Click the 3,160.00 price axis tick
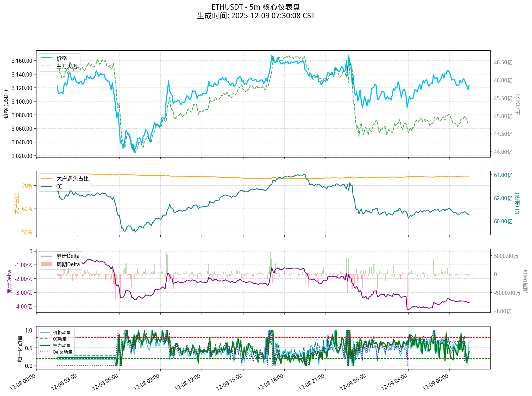This screenshot has width=532, height=396. 22,61
